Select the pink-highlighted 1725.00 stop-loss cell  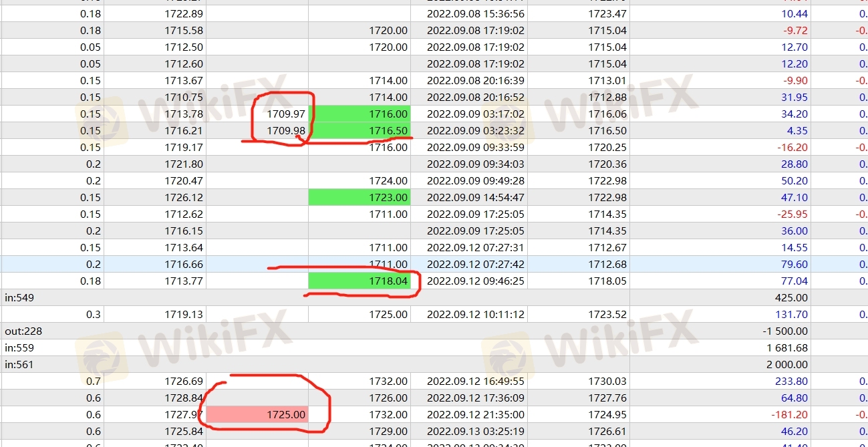257,415
